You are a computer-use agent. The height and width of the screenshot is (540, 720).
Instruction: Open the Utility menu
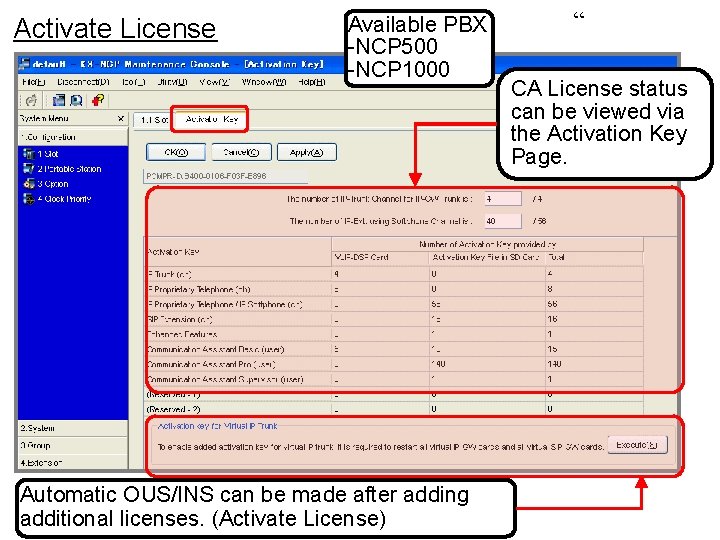(x=172, y=82)
